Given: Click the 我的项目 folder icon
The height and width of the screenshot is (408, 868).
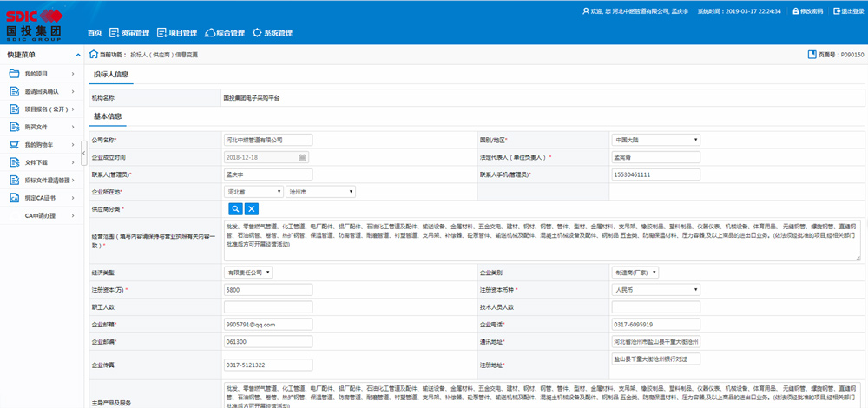Looking at the screenshot, I should pos(14,73).
